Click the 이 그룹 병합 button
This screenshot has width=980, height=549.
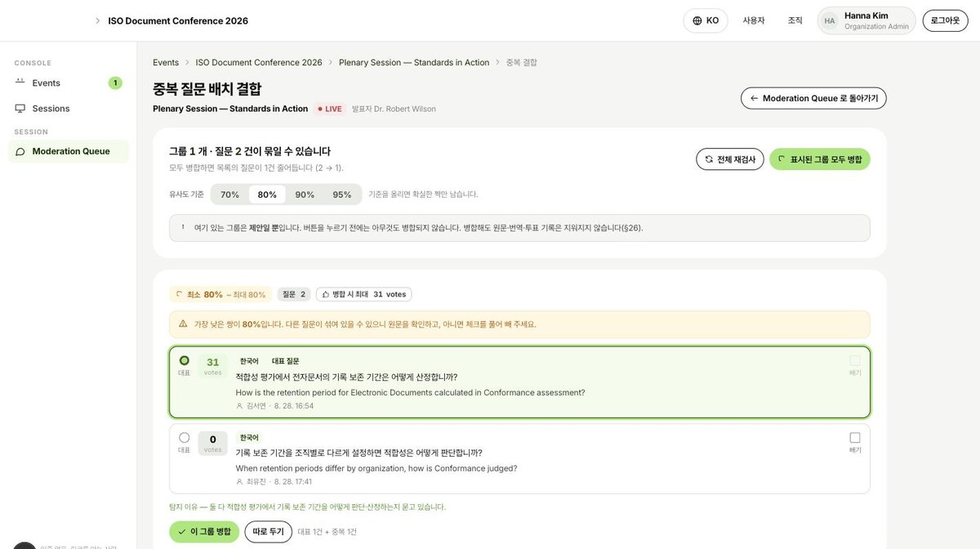click(x=204, y=532)
